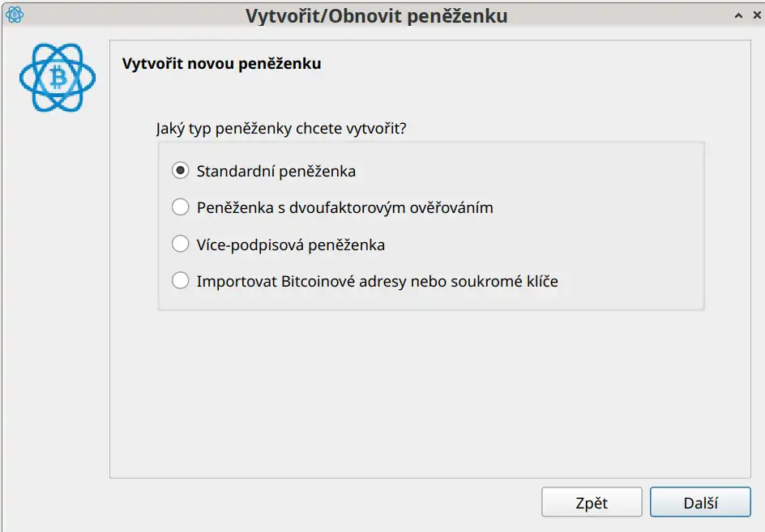
Task: Click the 'Jaký typ peněženky chcete vytvořit?' question
Action: pos(280,128)
